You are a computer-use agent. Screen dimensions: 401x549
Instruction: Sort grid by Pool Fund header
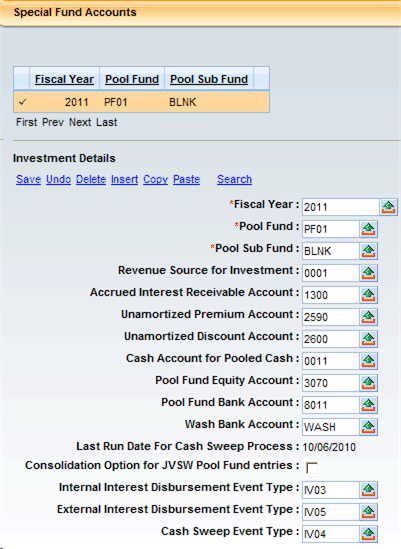[x=132, y=79]
